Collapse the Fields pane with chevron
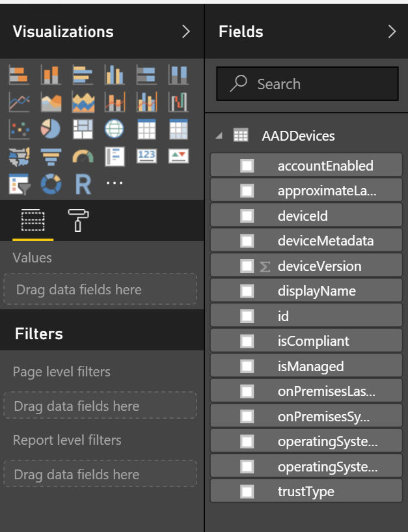Image resolution: width=408 pixels, height=532 pixels. pyautogui.click(x=391, y=31)
